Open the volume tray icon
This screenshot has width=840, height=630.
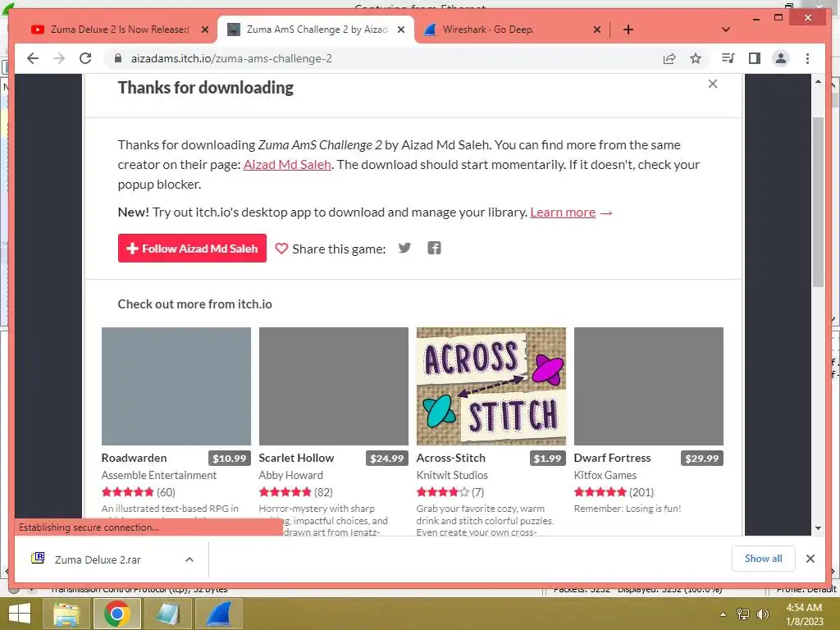click(762, 614)
